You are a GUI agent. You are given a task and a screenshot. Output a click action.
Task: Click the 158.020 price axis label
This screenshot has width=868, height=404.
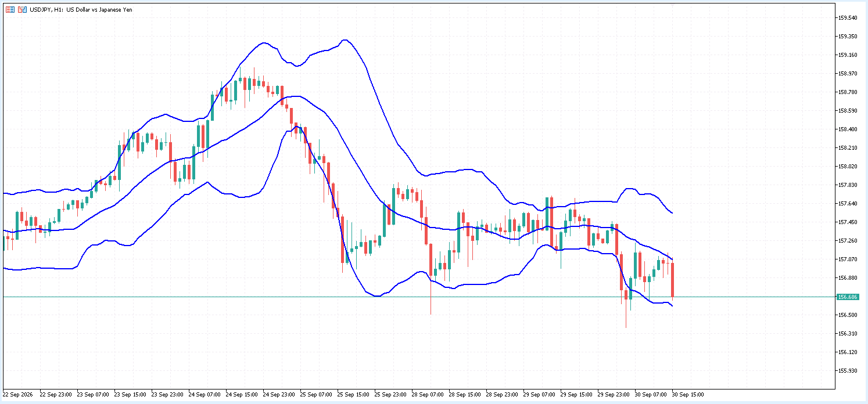pyautogui.click(x=848, y=167)
